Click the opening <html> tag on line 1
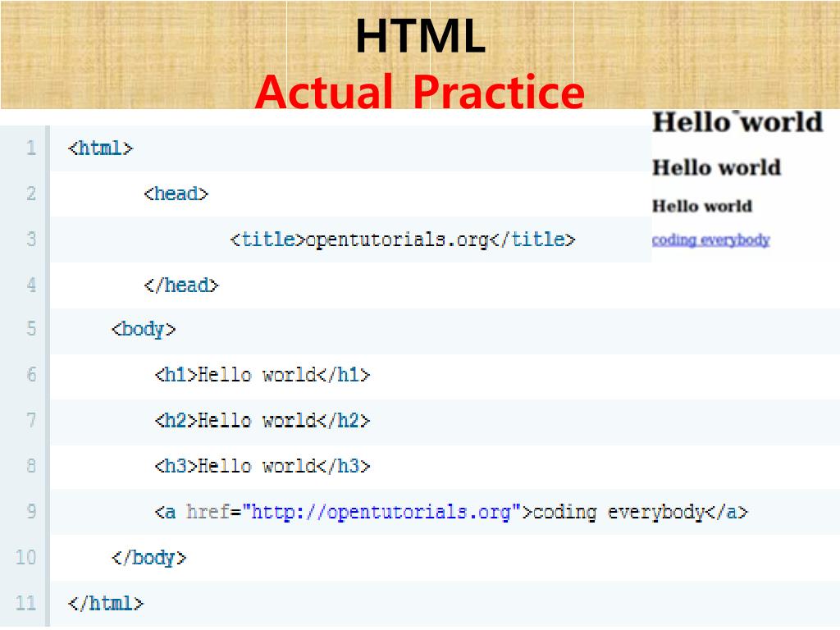Image resolution: width=840 pixels, height=630 pixels. tap(100, 148)
